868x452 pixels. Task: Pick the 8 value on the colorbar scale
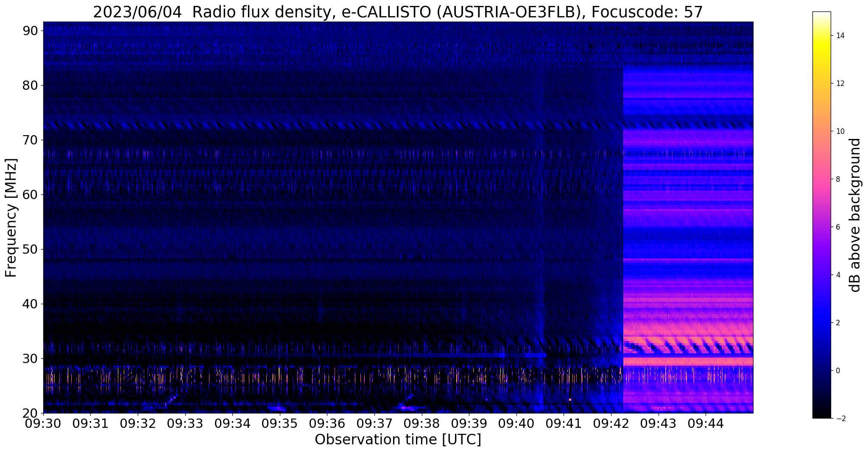coord(837,179)
